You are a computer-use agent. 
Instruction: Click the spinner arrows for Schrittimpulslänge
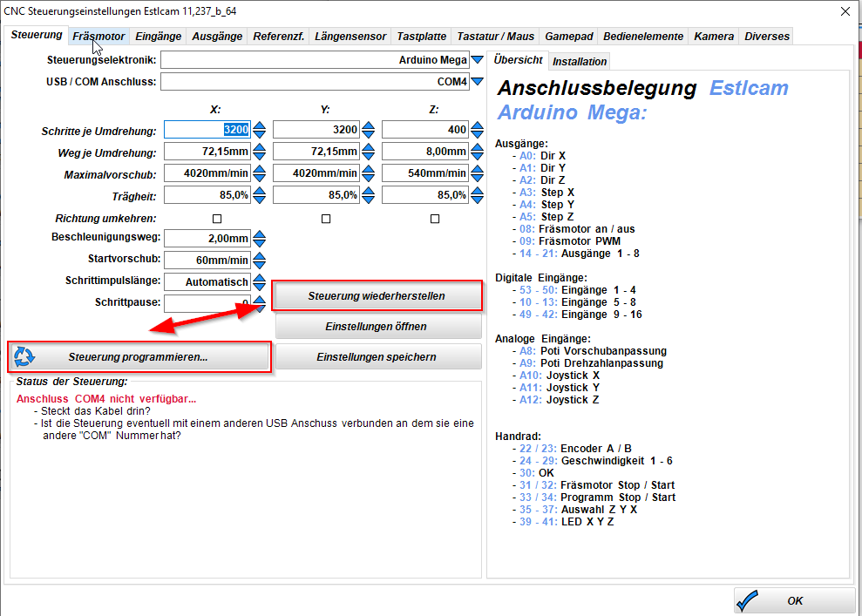pyautogui.click(x=260, y=282)
